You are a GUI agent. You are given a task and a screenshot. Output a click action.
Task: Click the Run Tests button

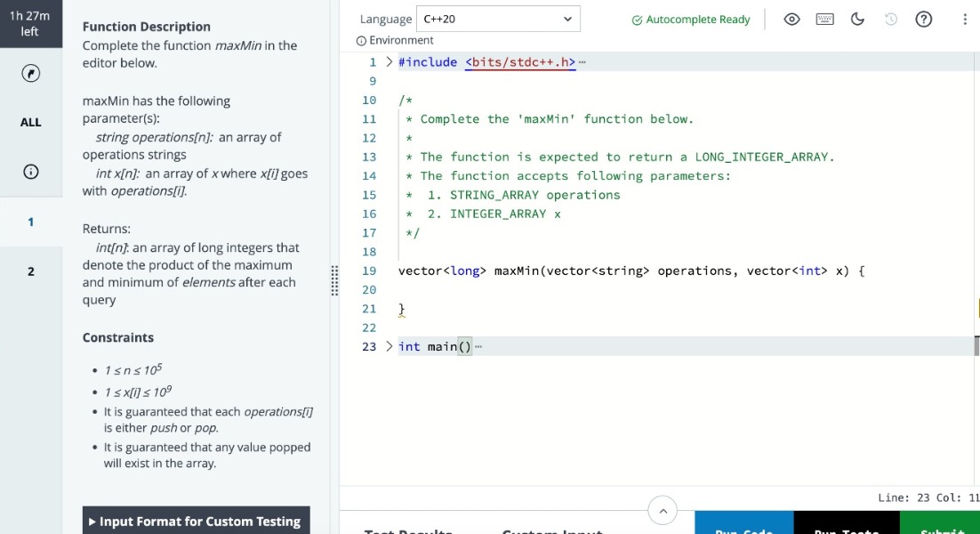(x=847, y=522)
